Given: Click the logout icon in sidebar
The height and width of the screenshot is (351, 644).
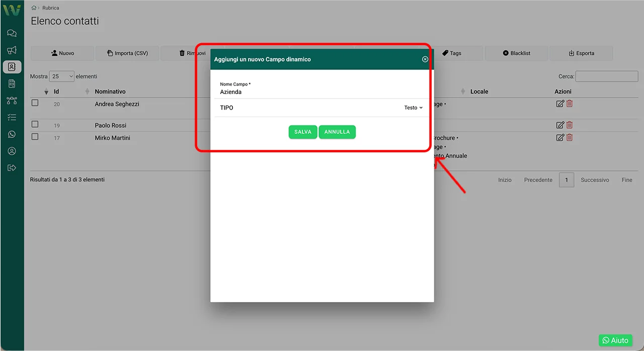Looking at the screenshot, I should (12, 167).
